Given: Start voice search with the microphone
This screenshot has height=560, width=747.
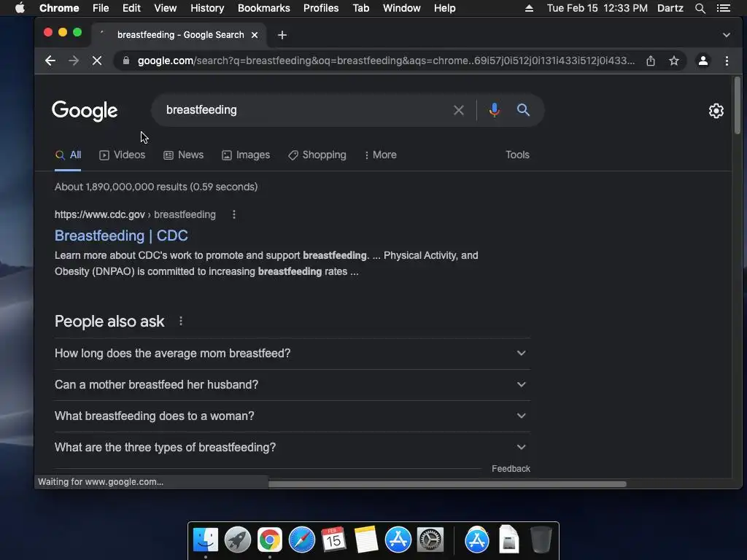Looking at the screenshot, I should (494, 110).
